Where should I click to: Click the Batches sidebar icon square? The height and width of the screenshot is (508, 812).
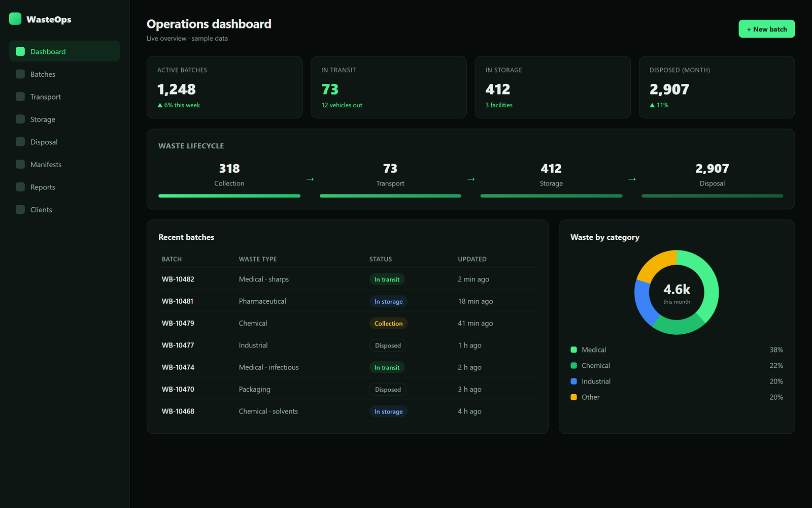[x=20, y=74]
